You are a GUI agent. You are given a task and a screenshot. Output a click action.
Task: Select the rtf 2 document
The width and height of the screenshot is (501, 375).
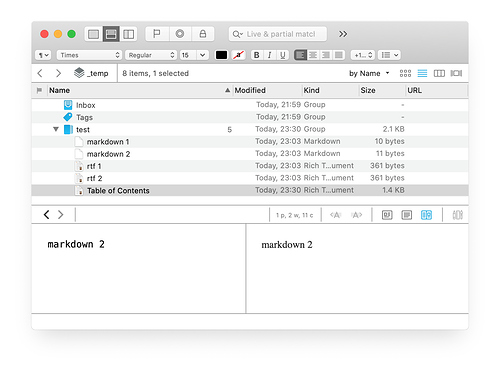250,178
